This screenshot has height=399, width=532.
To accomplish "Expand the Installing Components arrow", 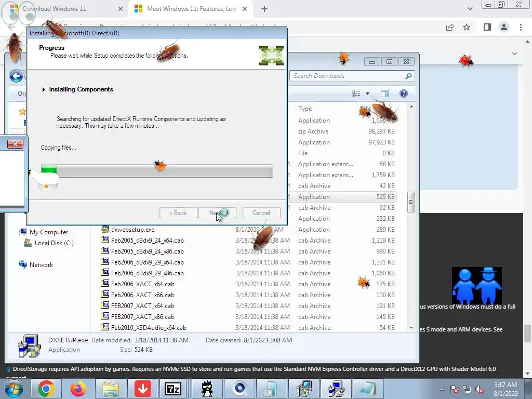I will coord(44,89).
